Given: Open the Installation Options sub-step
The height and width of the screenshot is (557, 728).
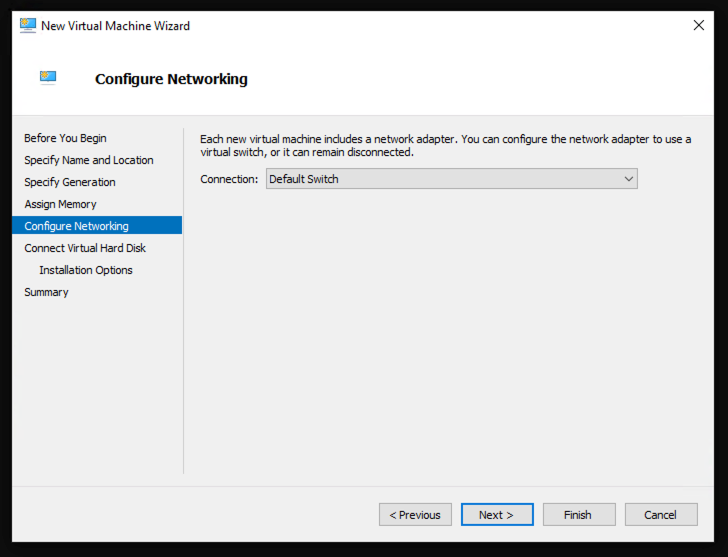Looking at the screenshot, I should point(86,270).
